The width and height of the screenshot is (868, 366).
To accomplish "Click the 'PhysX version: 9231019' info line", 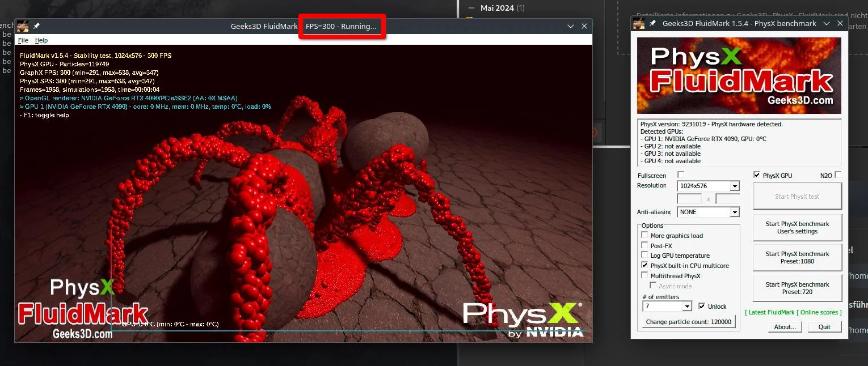I will (711, 124).
